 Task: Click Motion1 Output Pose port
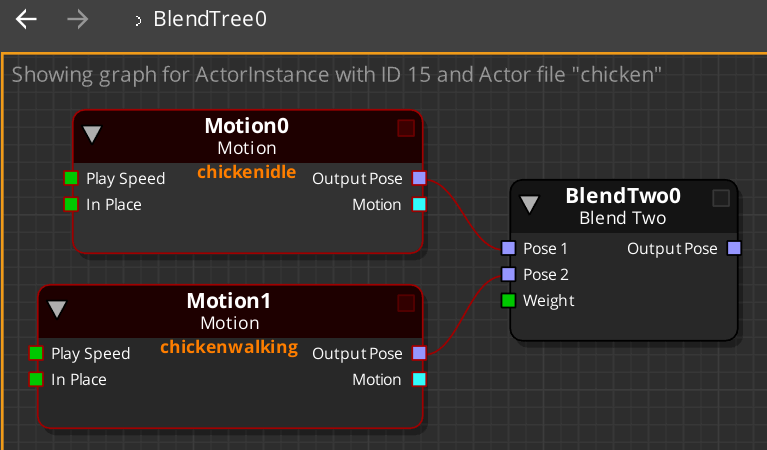[419, 353]
